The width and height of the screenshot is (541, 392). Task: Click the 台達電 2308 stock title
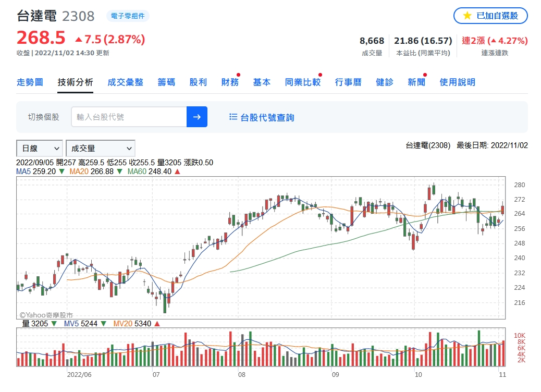(56, 16)
